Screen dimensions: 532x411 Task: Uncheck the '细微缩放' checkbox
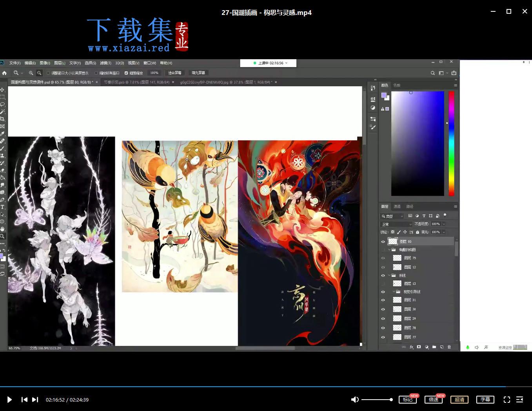click(x=126, y=73)
